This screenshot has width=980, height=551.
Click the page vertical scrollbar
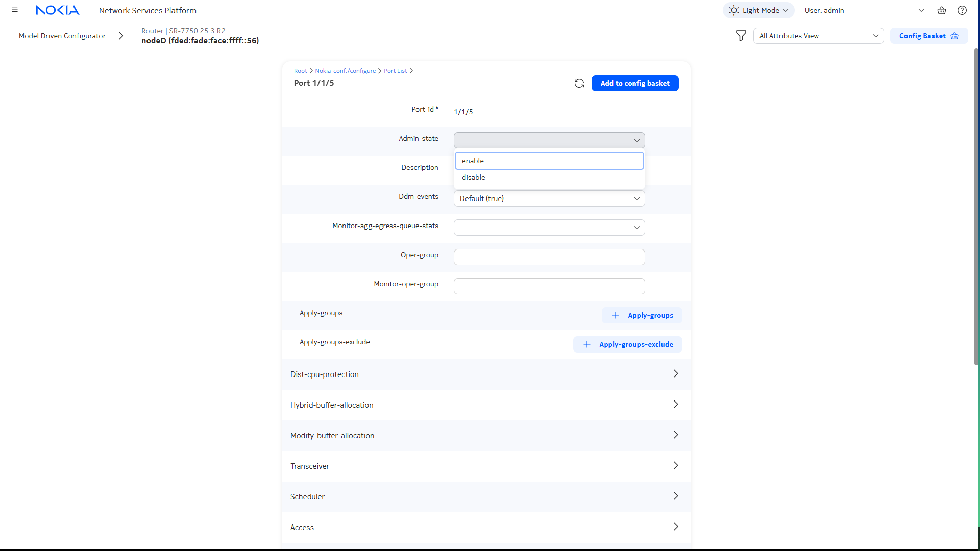tap(976, 204)
